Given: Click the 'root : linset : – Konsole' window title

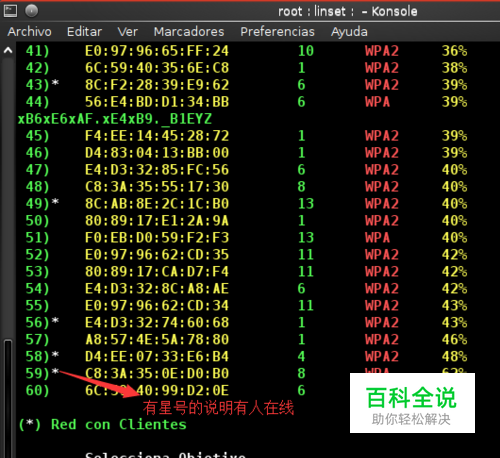Looking at the screenshot, I should pyautogui.click(x=348, y=11).
